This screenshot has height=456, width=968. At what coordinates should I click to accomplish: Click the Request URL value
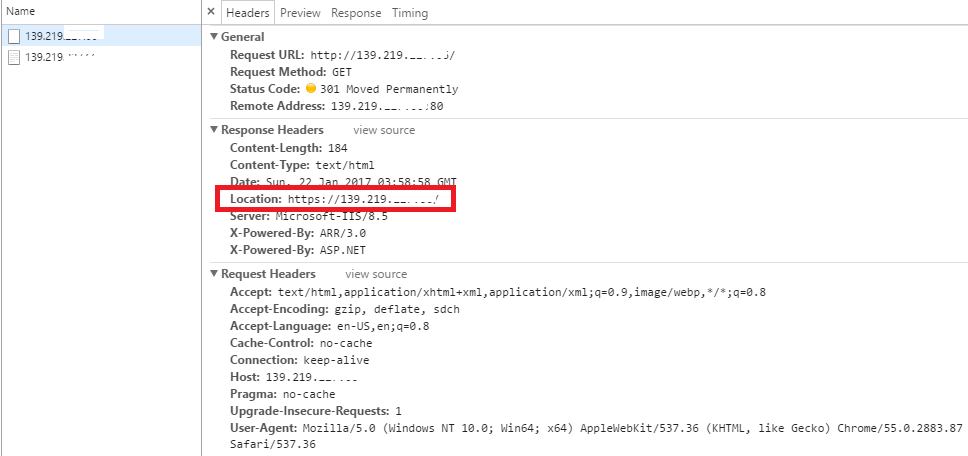383,55
